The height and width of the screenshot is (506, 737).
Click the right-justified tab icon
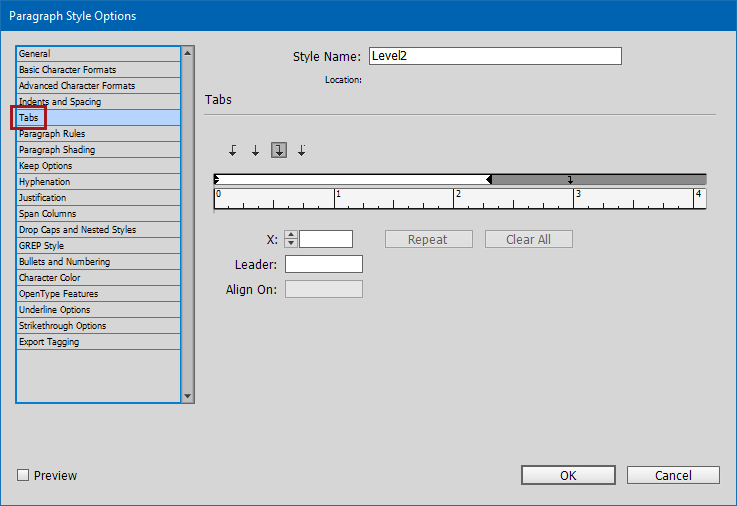[x=279, y=150]
